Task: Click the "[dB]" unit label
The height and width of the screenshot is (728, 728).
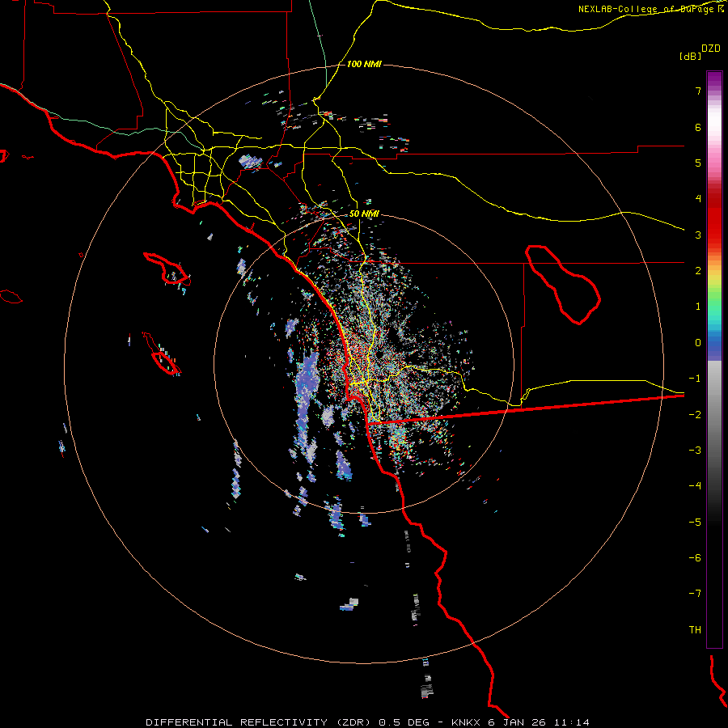Action: click(690, 56)
